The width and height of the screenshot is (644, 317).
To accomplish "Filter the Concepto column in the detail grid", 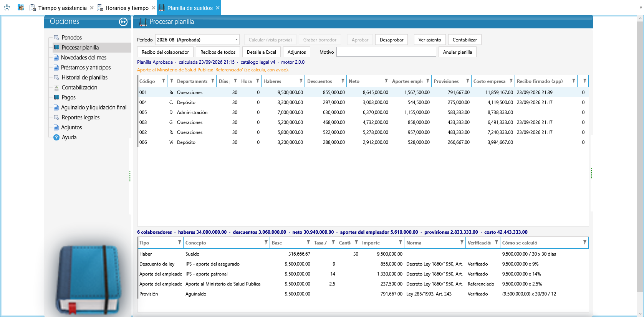I will click(x=266, y=243).
